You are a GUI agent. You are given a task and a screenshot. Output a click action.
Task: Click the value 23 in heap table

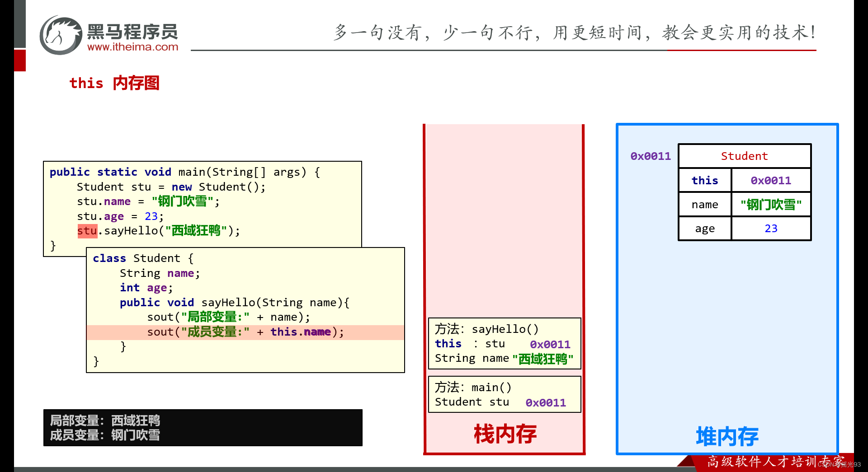pyautogui.click(x=771, y=229)
